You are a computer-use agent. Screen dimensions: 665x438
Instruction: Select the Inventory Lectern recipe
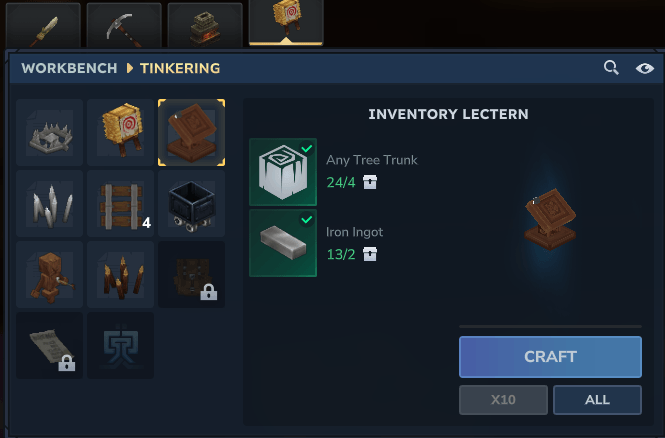[191, 132]
